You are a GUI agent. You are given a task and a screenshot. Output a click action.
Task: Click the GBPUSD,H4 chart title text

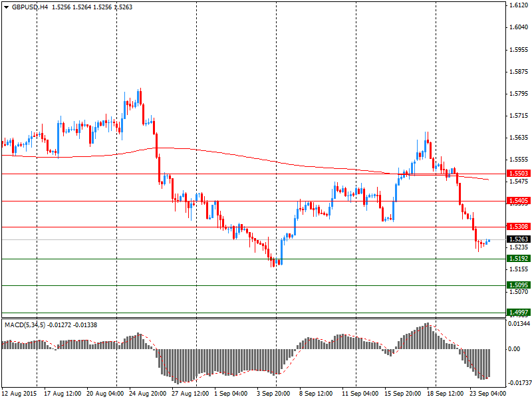point(30,7)
